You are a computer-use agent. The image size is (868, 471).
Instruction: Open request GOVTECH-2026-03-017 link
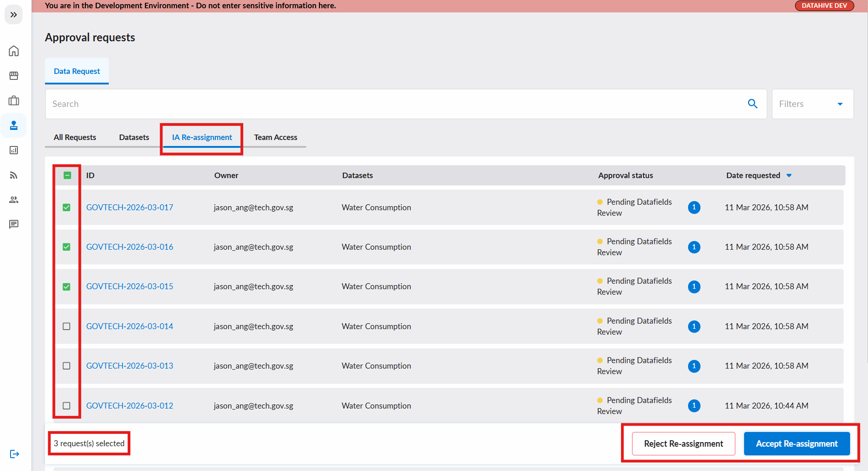pos(130,207)
